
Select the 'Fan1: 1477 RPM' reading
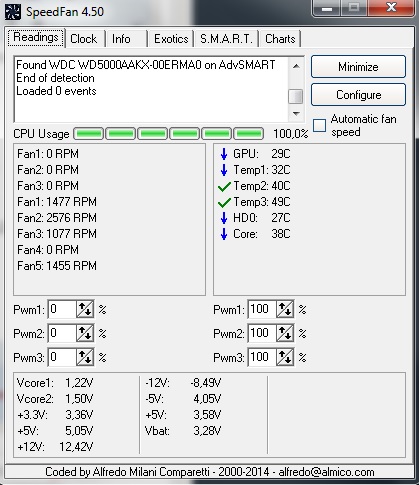pyautogui.click(x=57, y=202)
